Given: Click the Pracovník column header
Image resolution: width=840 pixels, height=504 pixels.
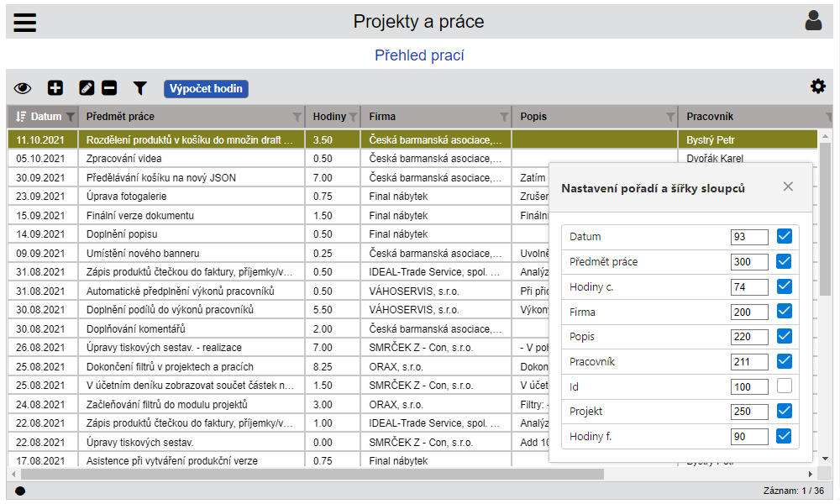Looking at the screenshot, I should click(x=710, y=117).
